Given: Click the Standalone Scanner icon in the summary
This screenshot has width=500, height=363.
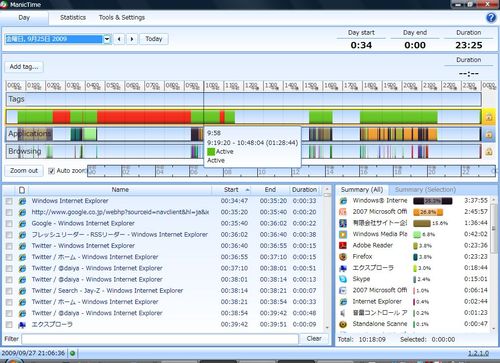Looking at the screenshot, I should [343, 324].
